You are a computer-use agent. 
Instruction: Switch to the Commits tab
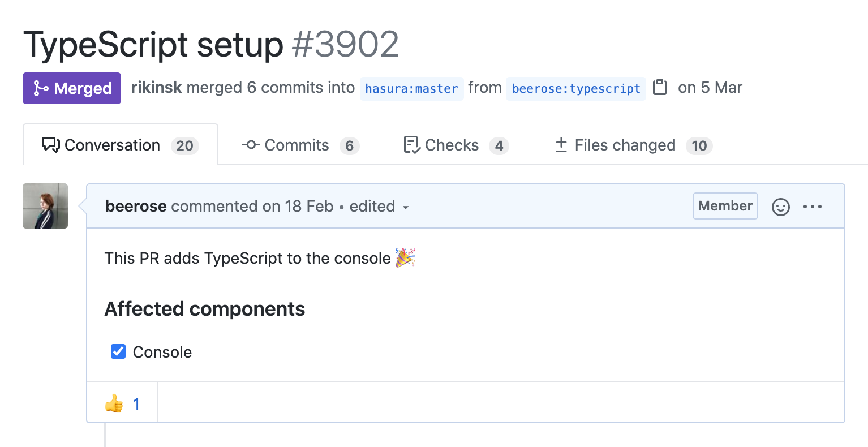(297, 145)
